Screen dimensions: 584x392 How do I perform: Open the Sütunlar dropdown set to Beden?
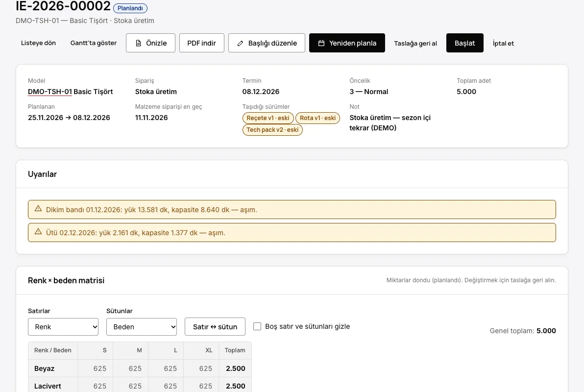tap(142, 327)
